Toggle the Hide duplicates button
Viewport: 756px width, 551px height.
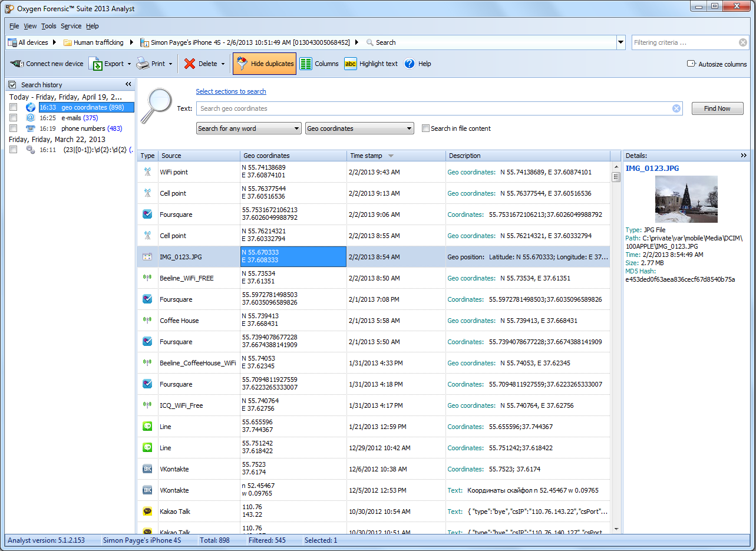pos(264,64)
